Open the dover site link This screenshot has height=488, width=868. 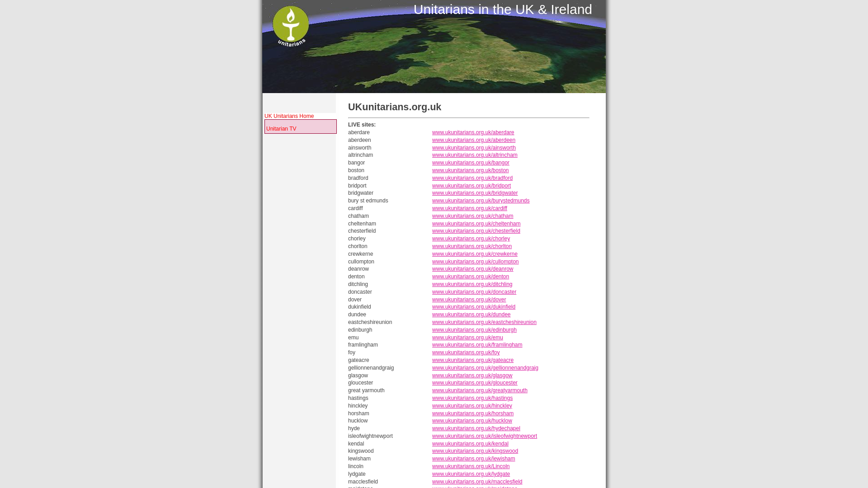pyautogui.click(x=469, y=300)
